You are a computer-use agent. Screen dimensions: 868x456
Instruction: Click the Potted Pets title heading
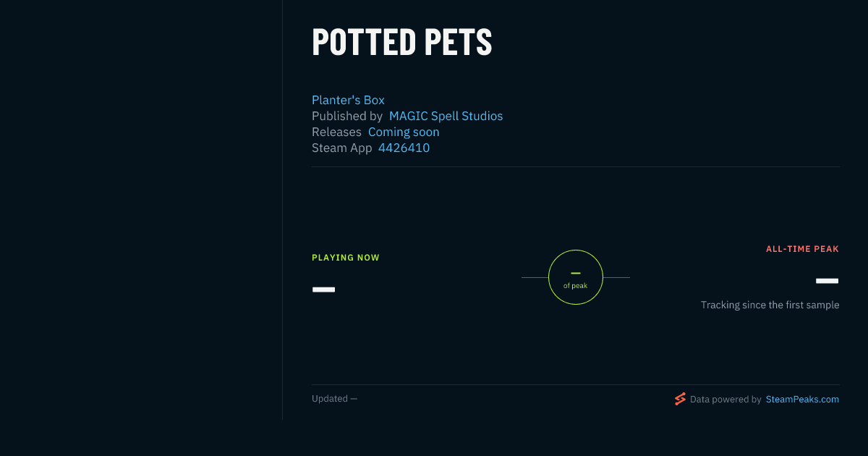(x=402, y=42)
